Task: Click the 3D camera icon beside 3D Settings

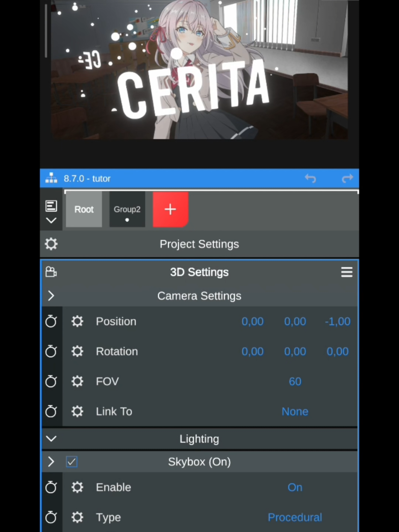Action: 51,272
